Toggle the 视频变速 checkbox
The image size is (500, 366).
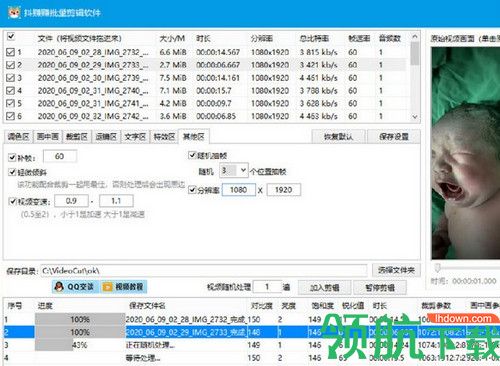point(13,201)
